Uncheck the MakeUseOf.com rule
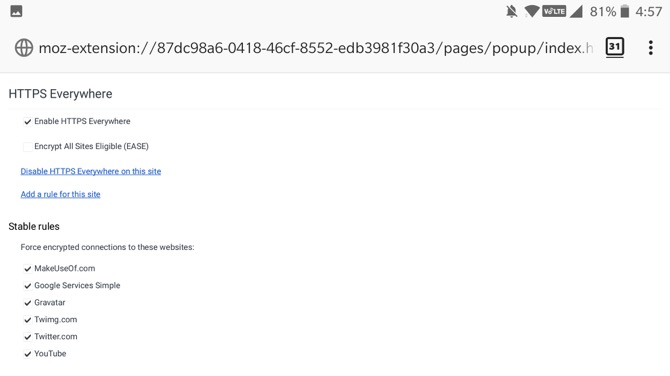The height and width of the screenshot is (376, 670). 27,269
